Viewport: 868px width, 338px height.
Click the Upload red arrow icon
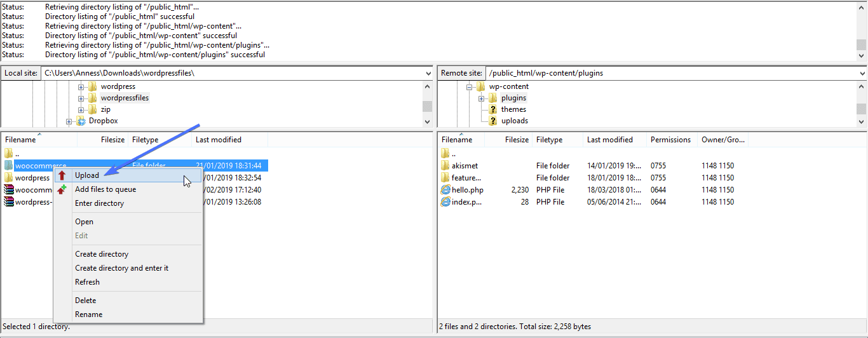(62, 175)
